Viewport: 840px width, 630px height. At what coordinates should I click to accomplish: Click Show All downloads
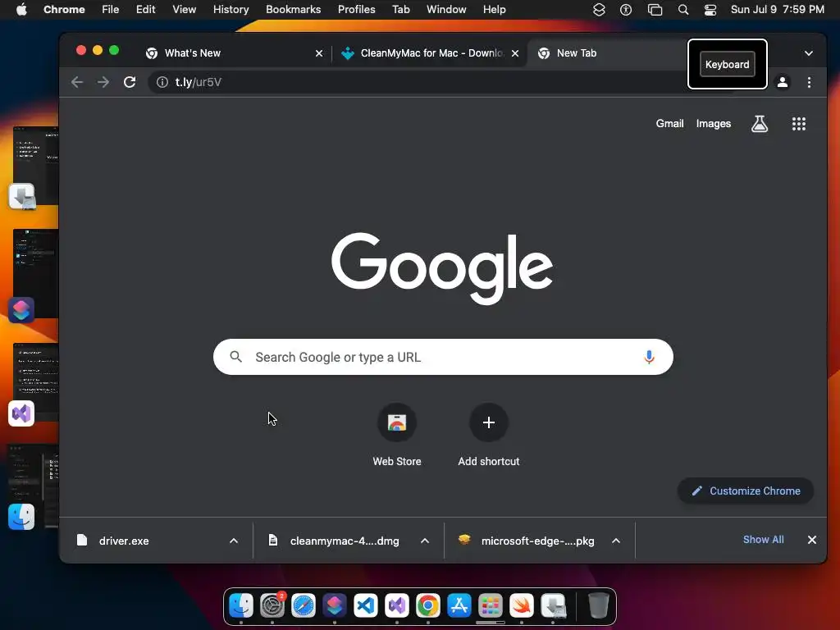[763, 540]
